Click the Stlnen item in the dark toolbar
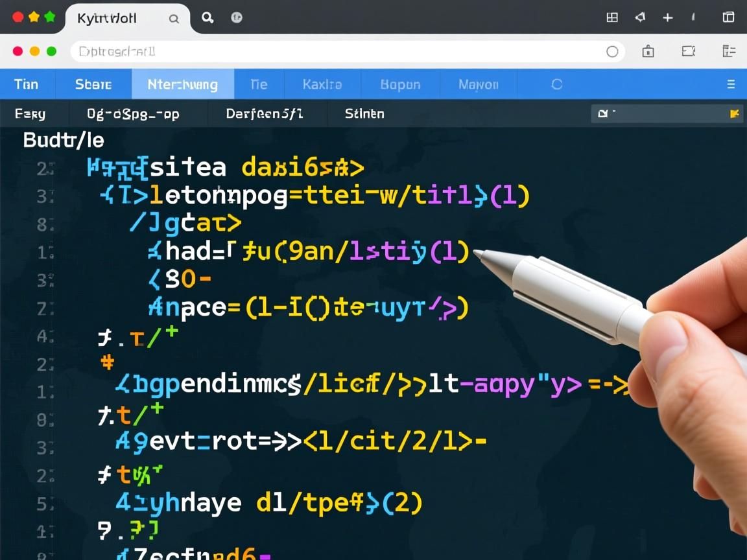 click(364, 114)
